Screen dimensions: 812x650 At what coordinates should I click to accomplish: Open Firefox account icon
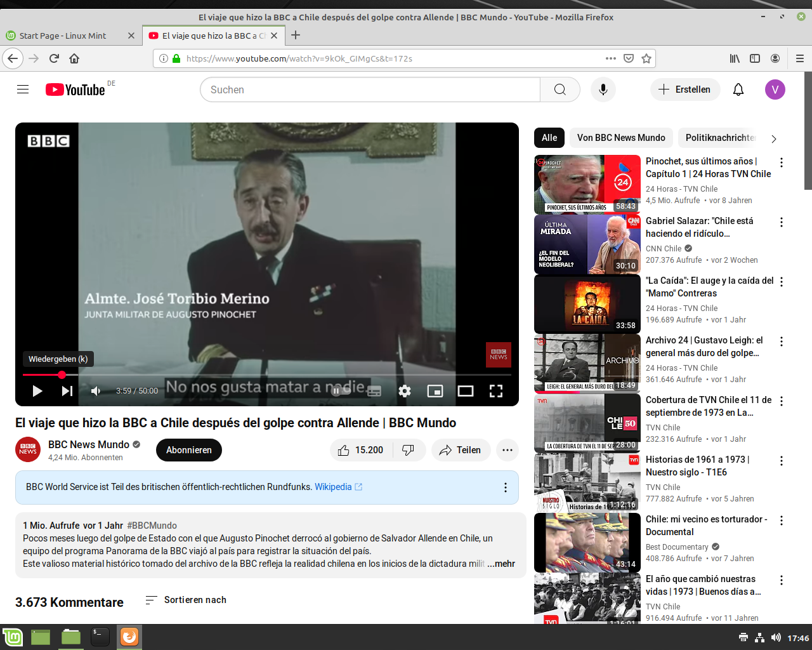(x=775, y=58)
